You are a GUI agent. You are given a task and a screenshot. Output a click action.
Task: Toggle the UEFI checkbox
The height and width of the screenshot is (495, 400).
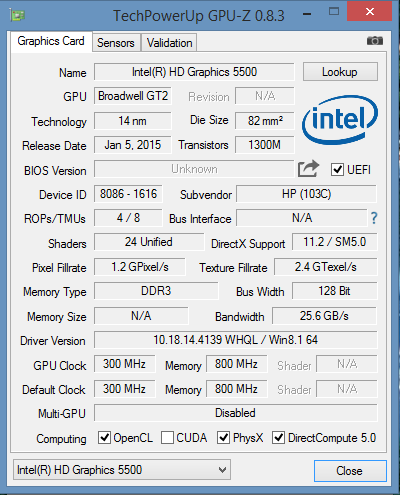point(337,170)
